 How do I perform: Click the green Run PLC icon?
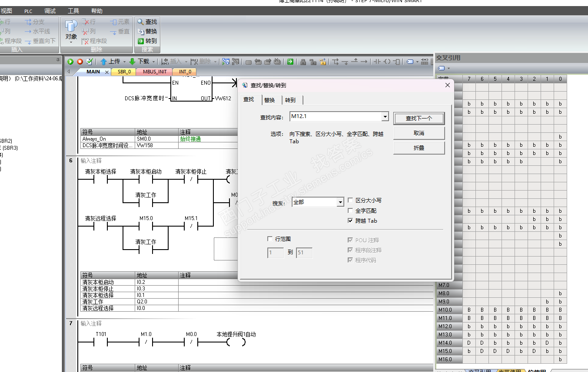(x=70, y=62)
